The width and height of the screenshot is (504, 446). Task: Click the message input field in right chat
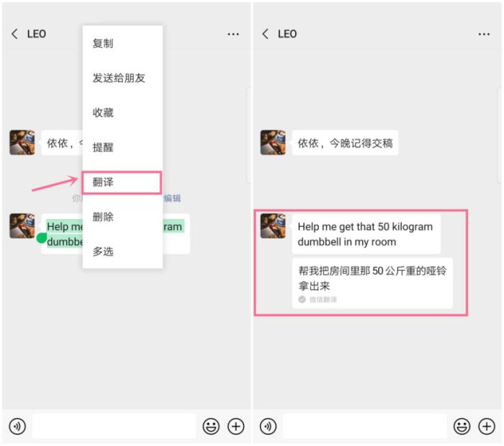point(364,426)
